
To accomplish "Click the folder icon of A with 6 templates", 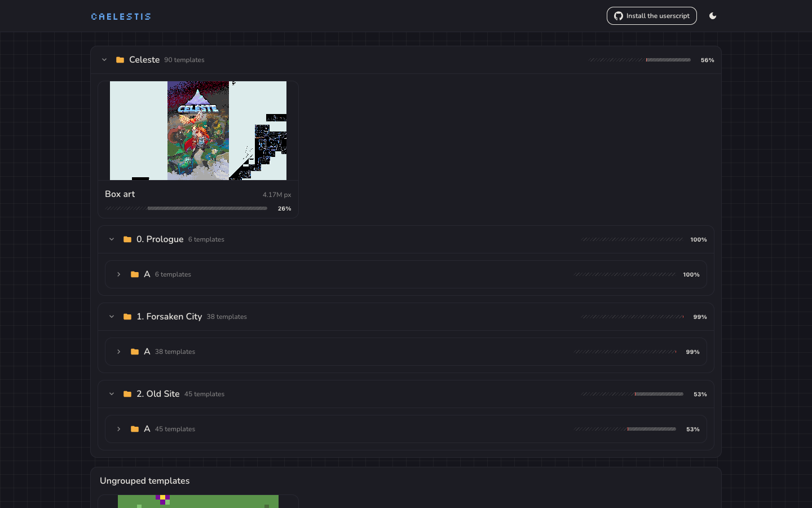I will click(135, 274).
